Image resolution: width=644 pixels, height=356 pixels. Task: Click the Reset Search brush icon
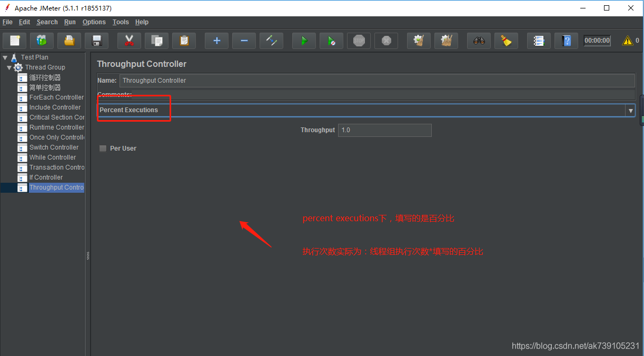coord(506,41)
